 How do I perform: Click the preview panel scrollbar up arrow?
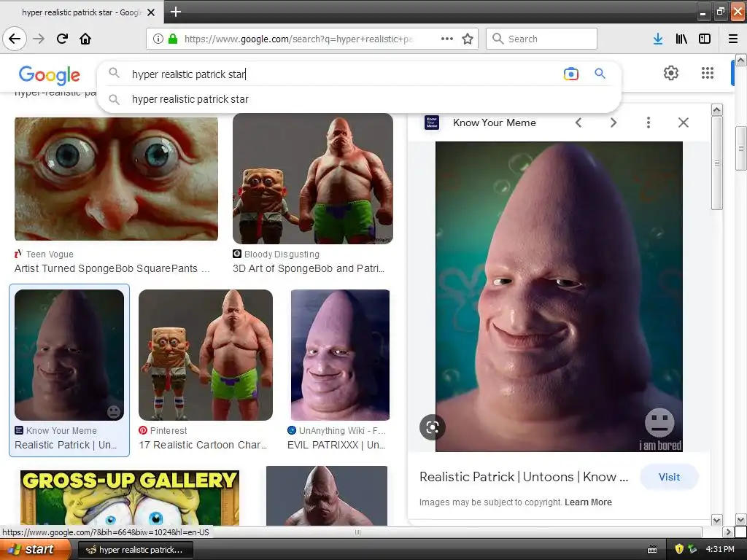717,110
